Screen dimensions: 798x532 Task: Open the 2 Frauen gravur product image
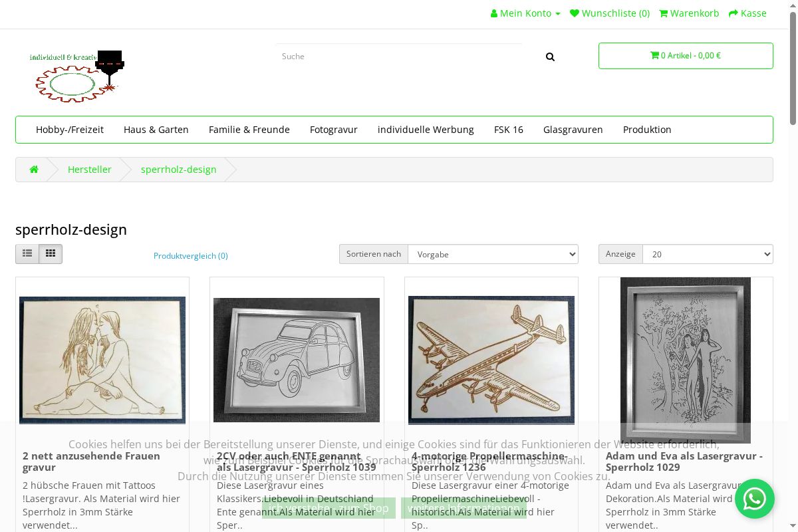point(102,360)
